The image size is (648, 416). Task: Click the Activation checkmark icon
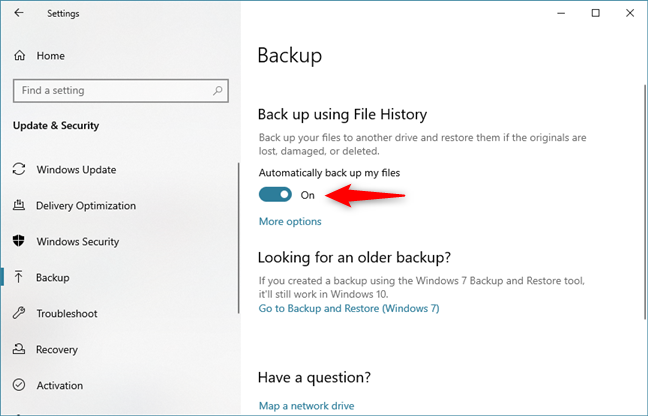click(x=19, y=385)
